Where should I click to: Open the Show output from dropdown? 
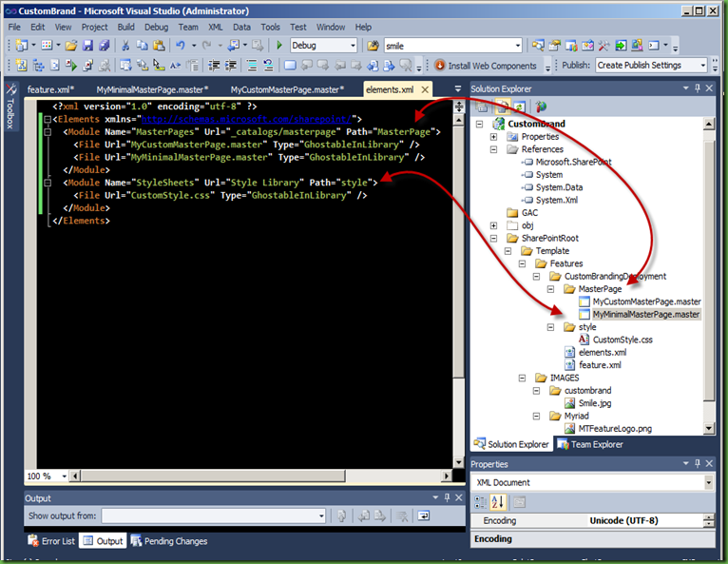(321, 515)
